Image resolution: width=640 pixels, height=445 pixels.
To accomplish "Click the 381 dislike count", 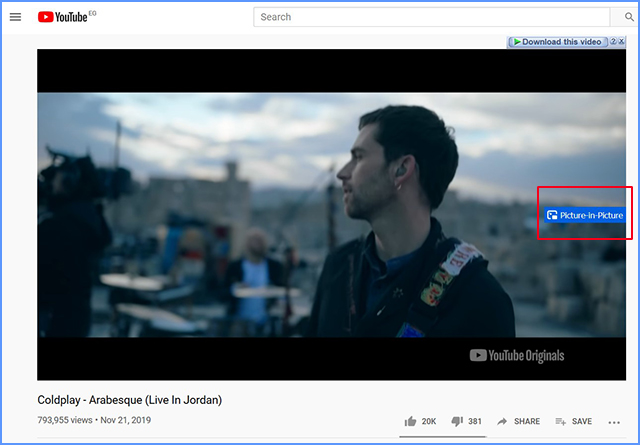I will pyautogui.click(x=475, y=422).
